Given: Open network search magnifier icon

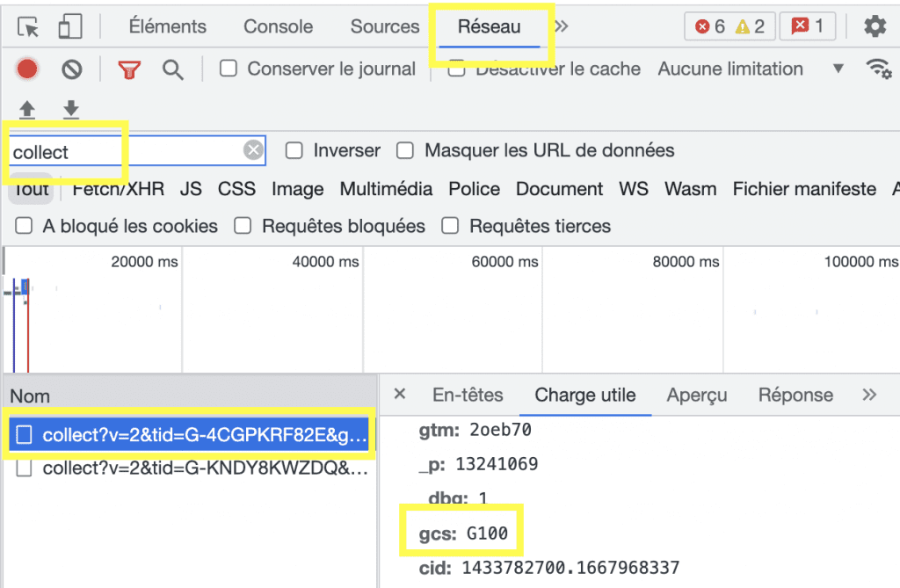Looking at the screenshot, I should click(173, 69).
